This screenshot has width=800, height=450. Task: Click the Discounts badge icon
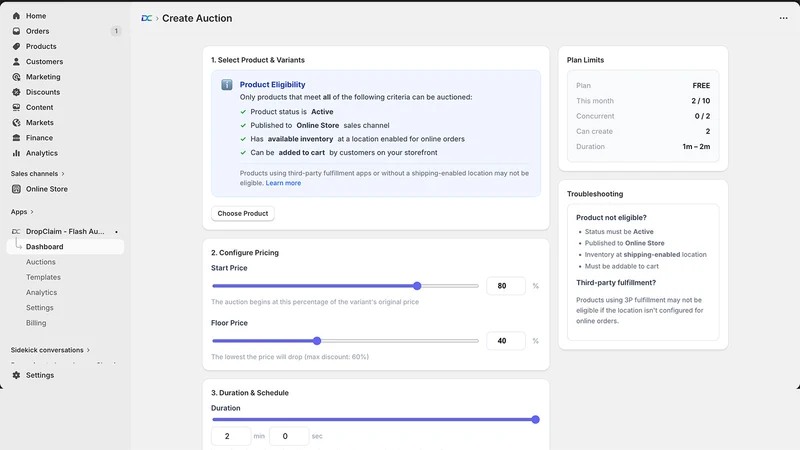click(16, 92)
